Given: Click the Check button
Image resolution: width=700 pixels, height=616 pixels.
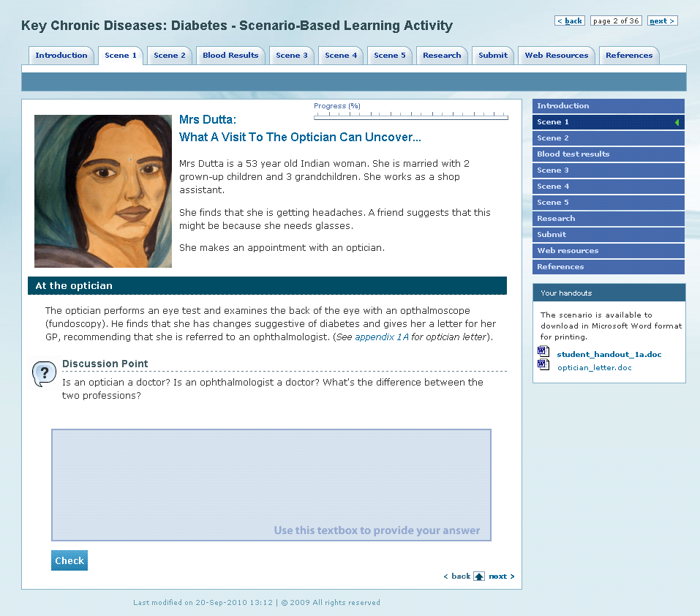Looking at the screenshot, I should (x=69, y=560).
